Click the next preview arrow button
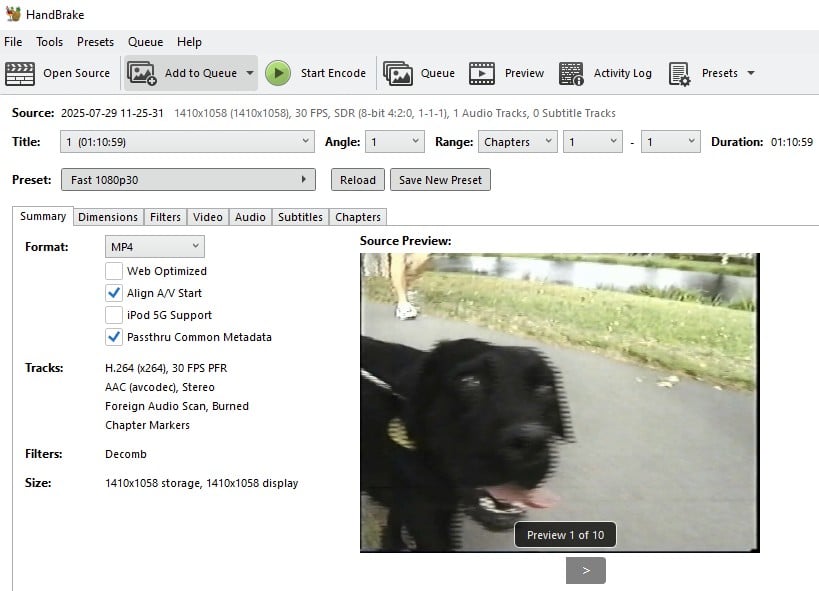The image size is (819, 591). pyautogui.click(x=586, y=570)
